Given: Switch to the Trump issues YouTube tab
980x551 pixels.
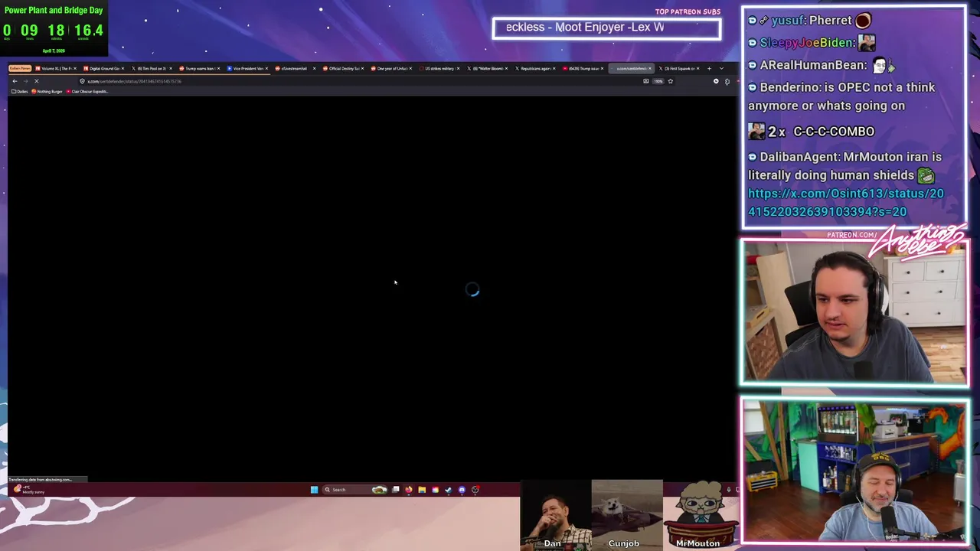Looking at the screenshot, I should coord(582,68).
